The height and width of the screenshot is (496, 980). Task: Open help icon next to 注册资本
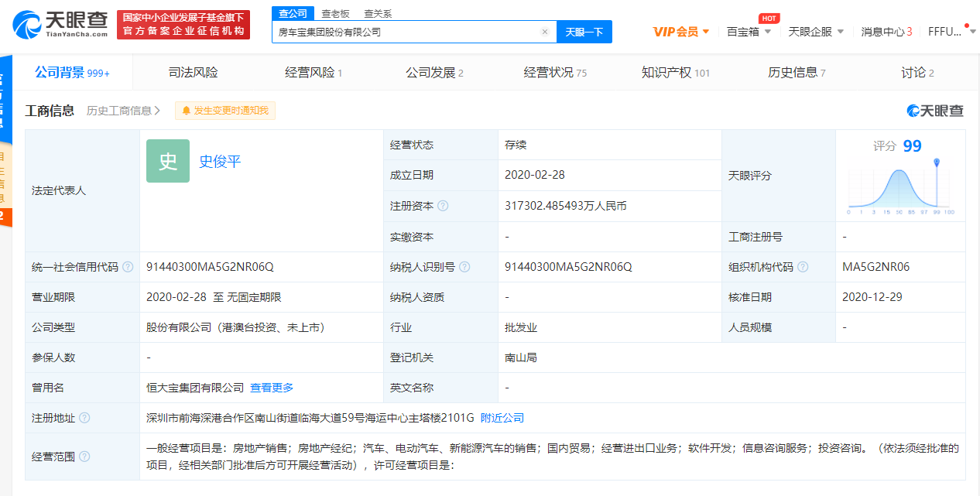pos(443,206)
